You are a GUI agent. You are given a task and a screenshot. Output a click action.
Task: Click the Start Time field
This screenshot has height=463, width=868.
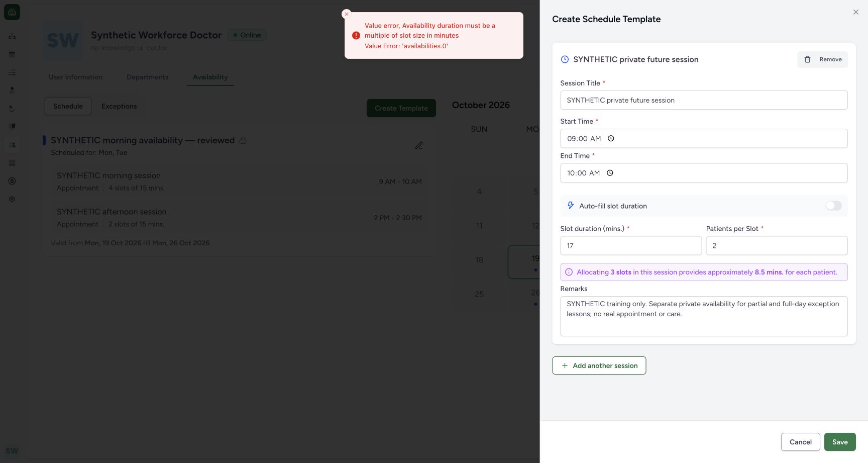(704, 138)
